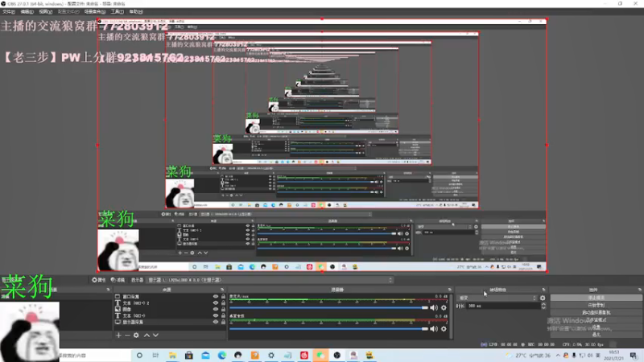
Task: Open Microsoft Store on the taskbar
Action: point(189,356)
